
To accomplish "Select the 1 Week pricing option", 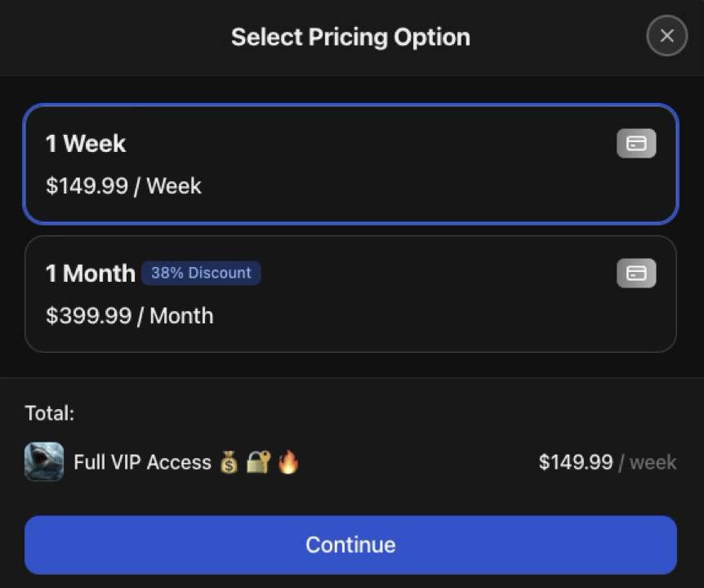I will point(351,163).
